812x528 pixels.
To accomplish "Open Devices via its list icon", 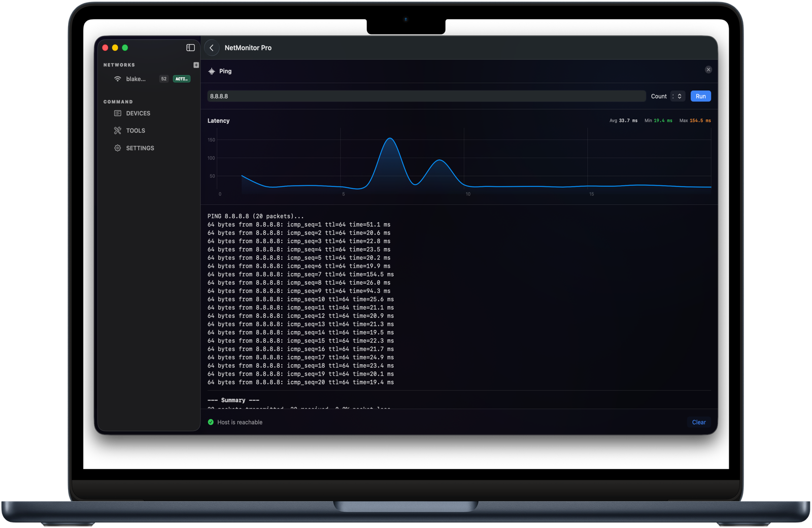I will [118, 113].
